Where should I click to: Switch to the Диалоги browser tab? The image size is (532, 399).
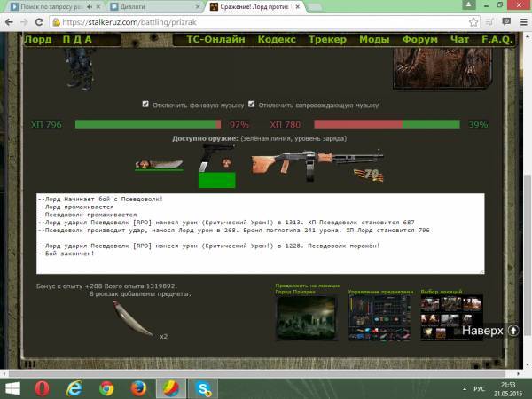133,6
